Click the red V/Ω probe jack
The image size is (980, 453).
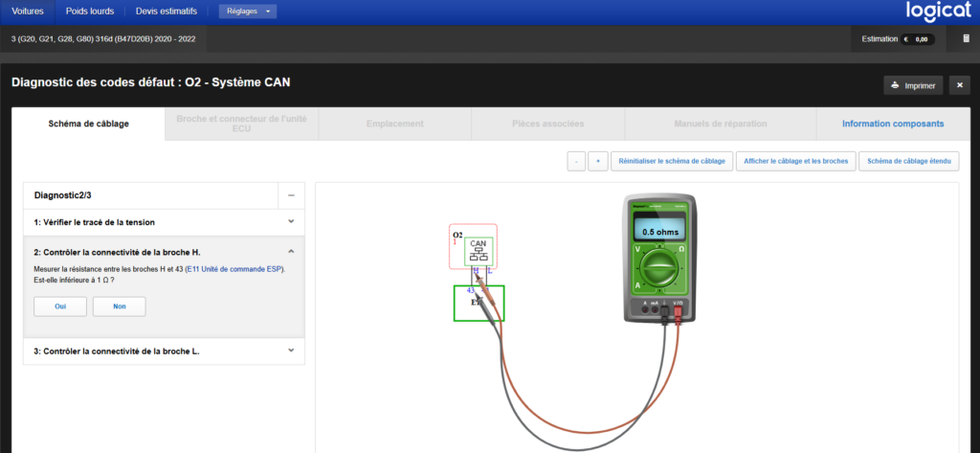coord(678,311)
